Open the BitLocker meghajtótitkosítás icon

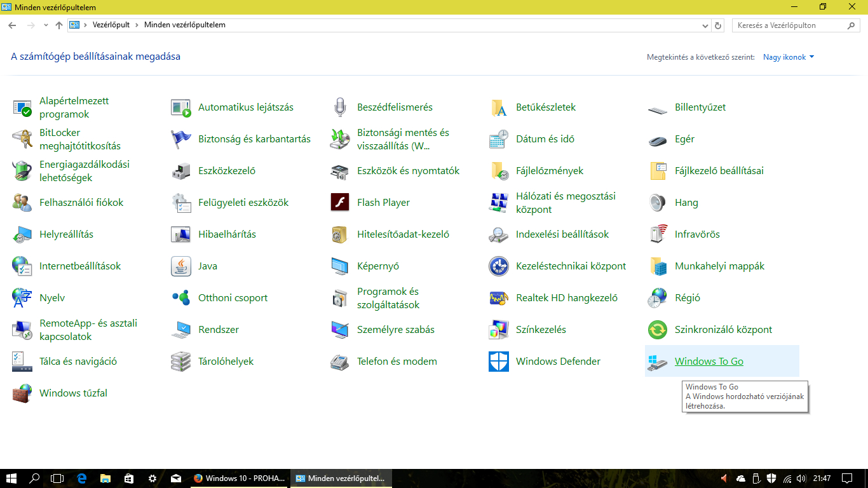click(22, 139)
